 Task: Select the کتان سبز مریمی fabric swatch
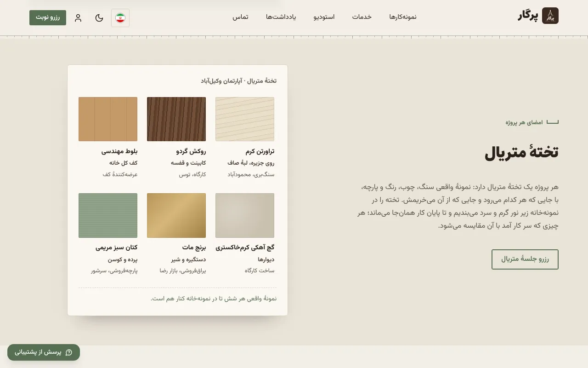pos(108,215)
